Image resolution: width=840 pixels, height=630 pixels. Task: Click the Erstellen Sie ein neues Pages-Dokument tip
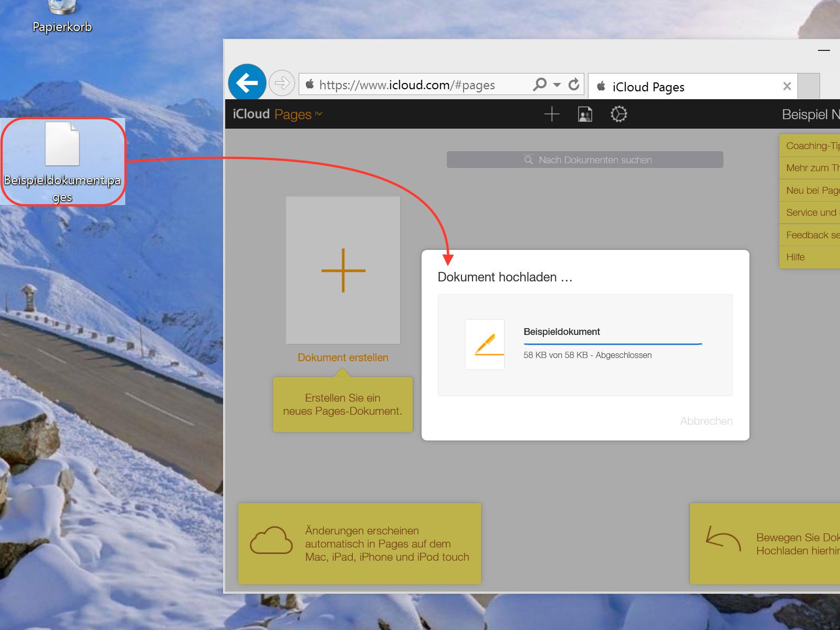tap(343, 404)
